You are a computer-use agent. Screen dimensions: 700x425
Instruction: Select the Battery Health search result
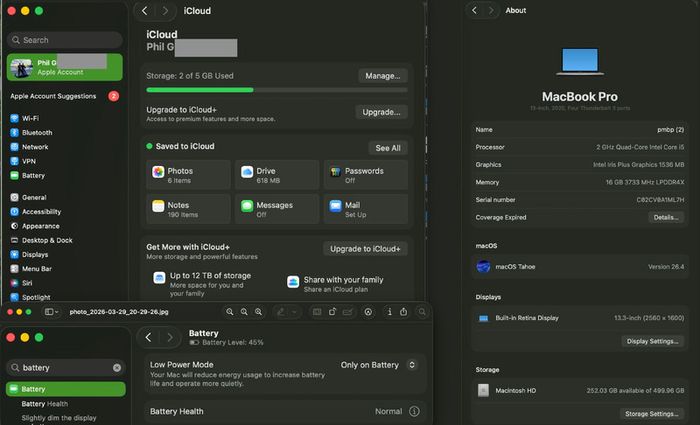coord(45,404)
